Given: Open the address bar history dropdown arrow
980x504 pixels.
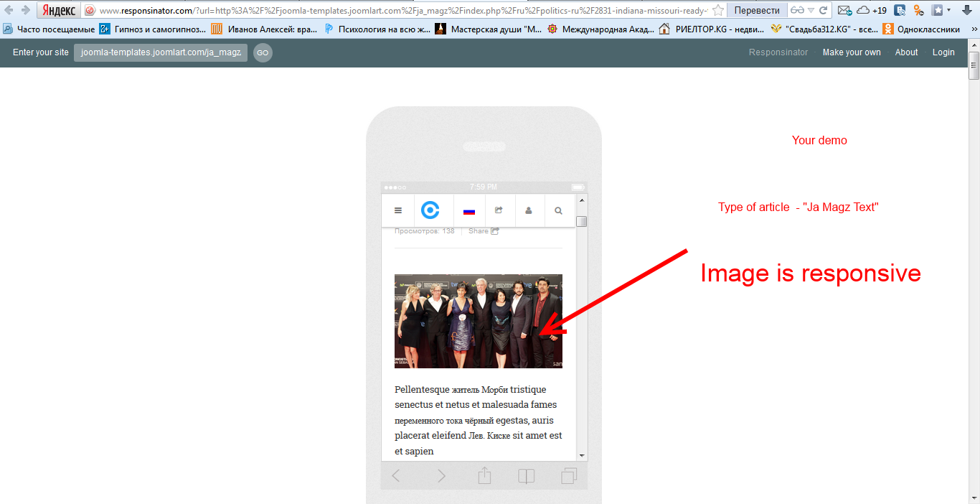Looking at the screenshot, I should (x=811, y=11).
